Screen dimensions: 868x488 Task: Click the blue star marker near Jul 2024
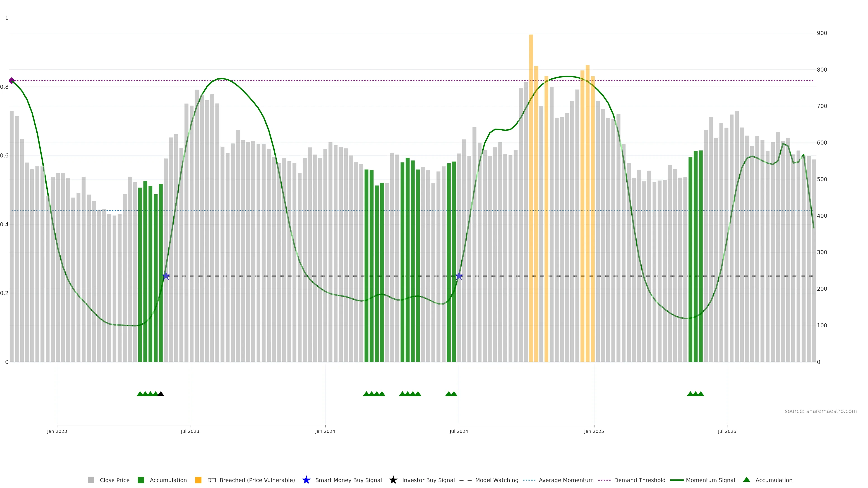[x=459, y=276]
